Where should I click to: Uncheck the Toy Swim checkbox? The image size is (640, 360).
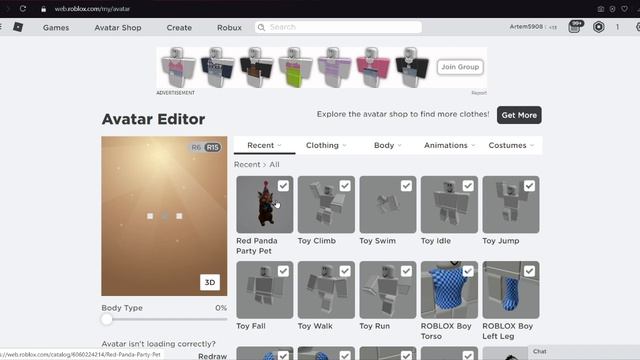tap(406, 186)
